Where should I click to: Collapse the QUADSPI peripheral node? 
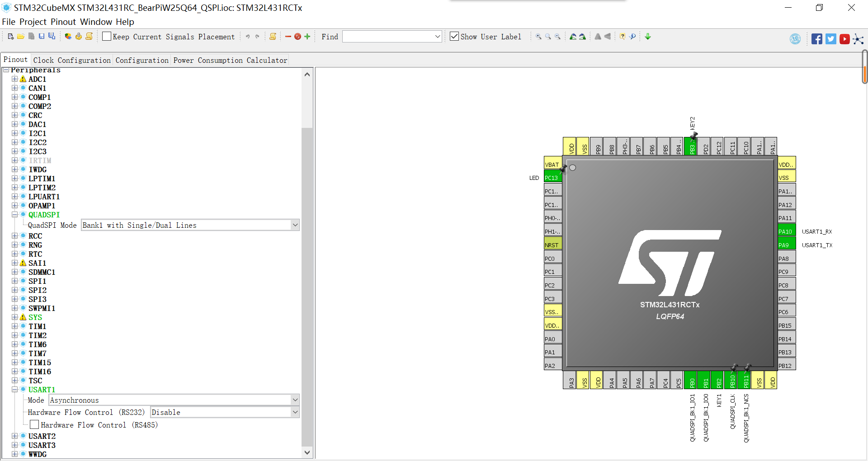coord(15,215)
